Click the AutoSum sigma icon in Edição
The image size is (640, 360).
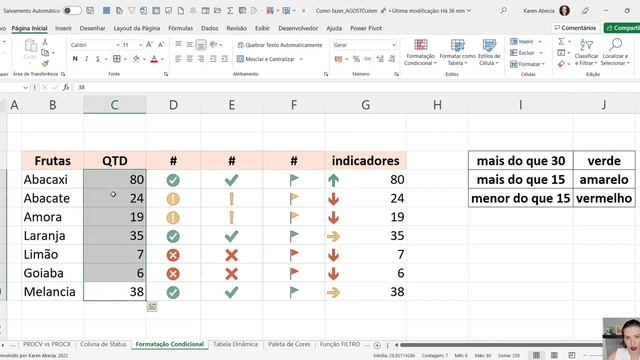click(x=561, y=41)
